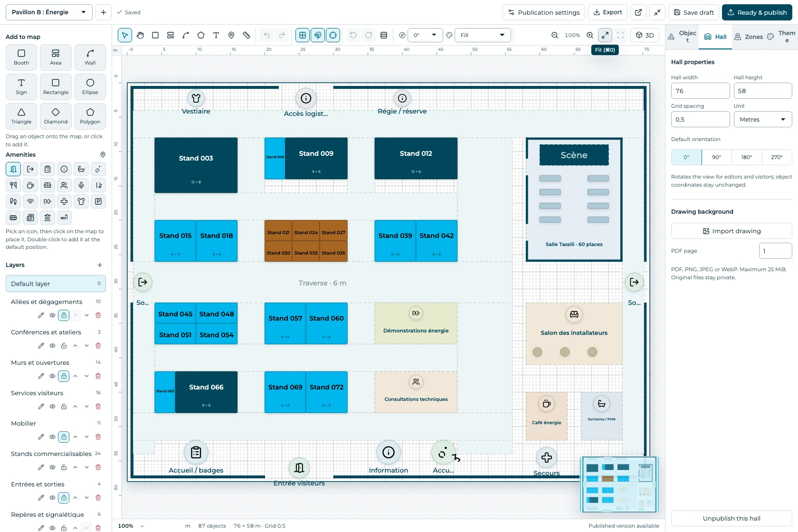Pick the Wi-Fi amenity icon

[30, 201]
